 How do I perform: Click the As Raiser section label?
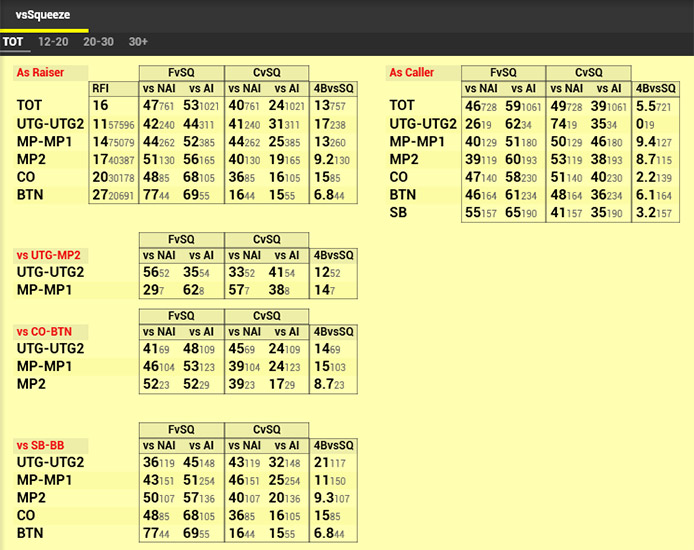(39, 73)
